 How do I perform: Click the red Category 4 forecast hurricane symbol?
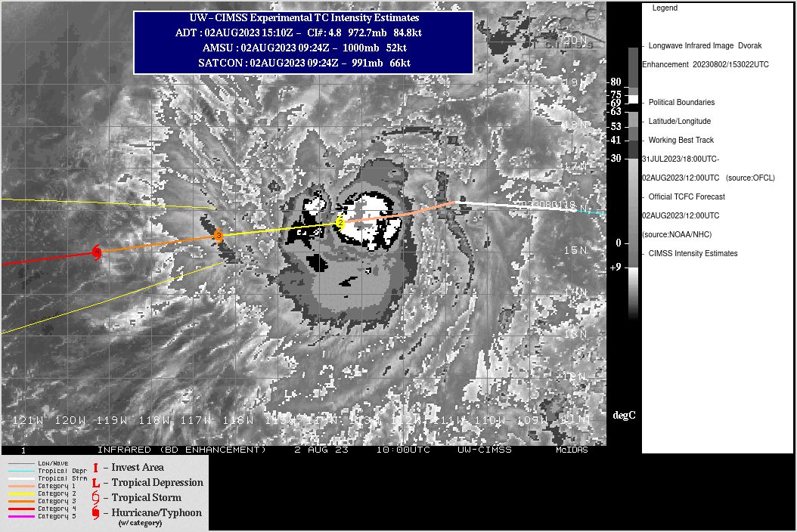[x=97, y=252]
